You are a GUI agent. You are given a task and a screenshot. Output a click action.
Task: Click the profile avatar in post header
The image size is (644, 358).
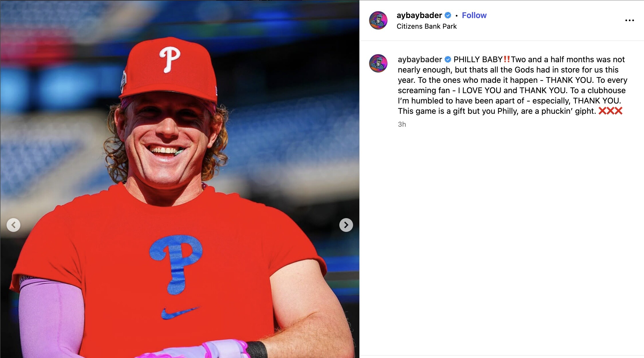pyautogui.click(x=378, y=20)
